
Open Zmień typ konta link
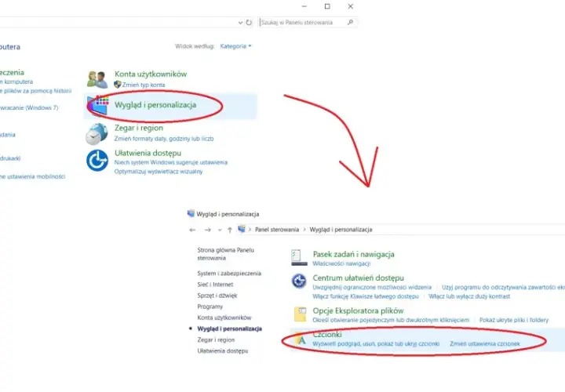point(144,85)
